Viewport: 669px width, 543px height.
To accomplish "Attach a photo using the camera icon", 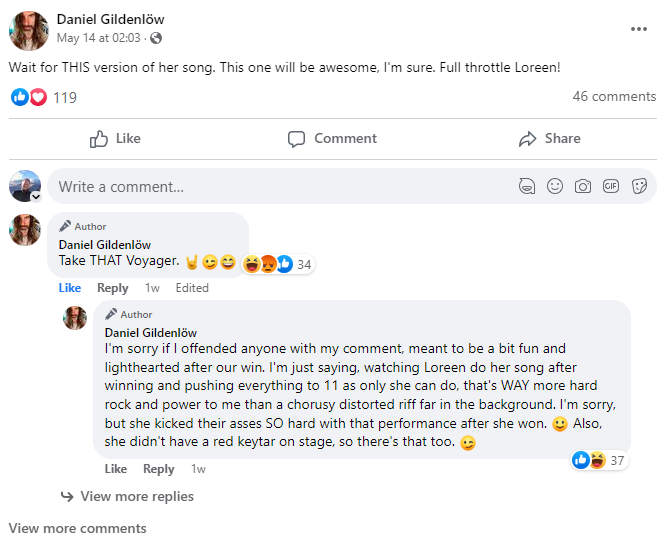I will [583, 186].
